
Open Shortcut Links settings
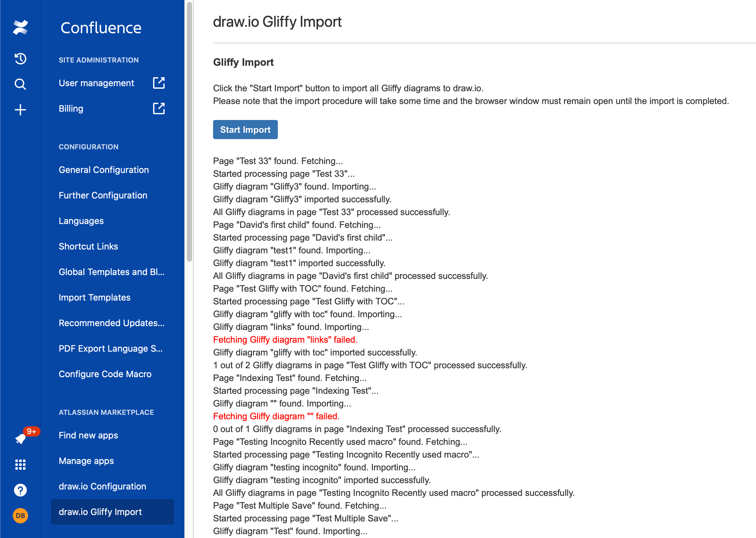88,246
